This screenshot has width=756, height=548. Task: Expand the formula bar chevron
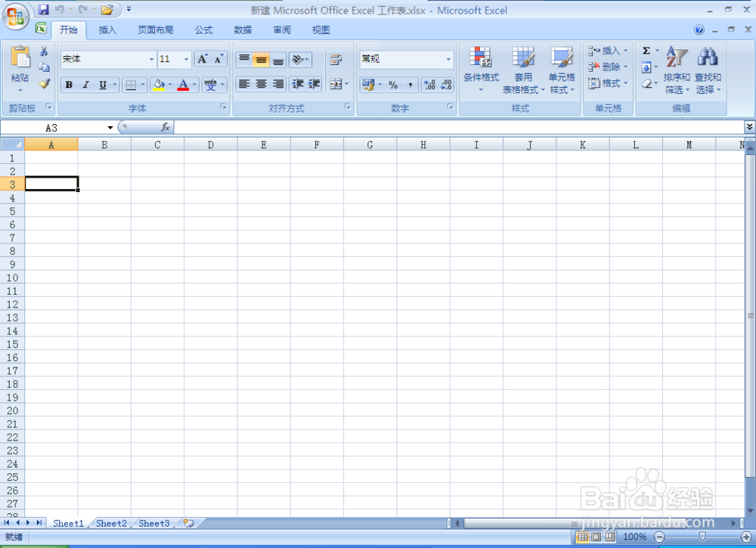(x=749, y=127)
